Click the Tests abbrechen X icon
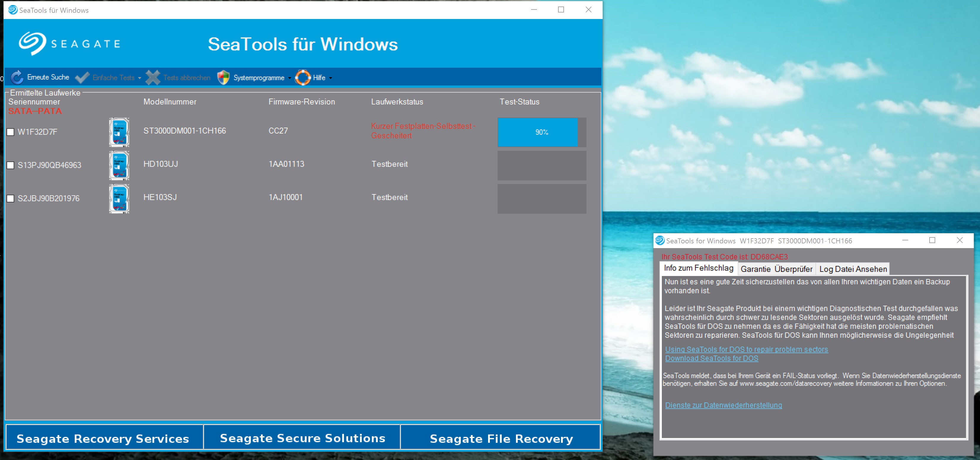The image size is (980, 460). (153, 77)
